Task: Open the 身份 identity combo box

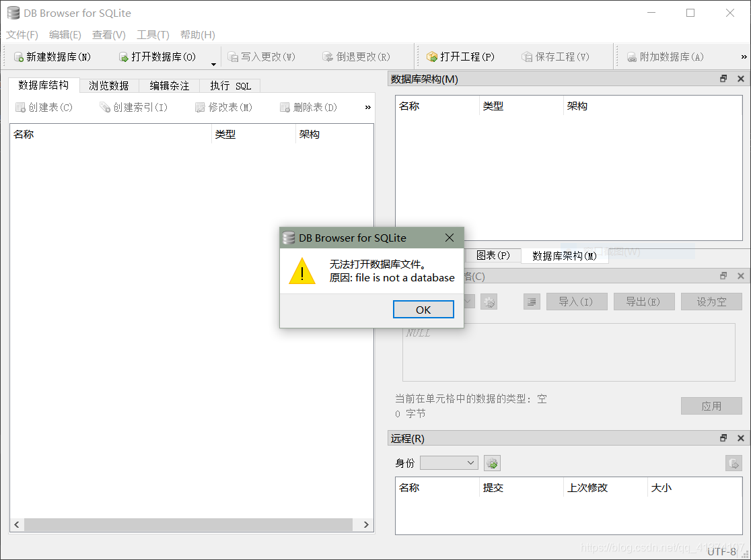Action: tap(449, 462)
